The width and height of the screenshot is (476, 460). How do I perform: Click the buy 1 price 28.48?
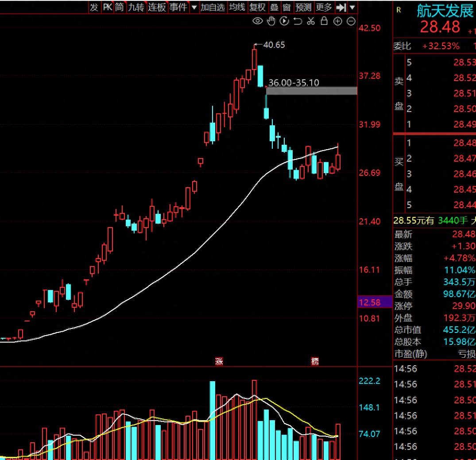click(464, 143)
